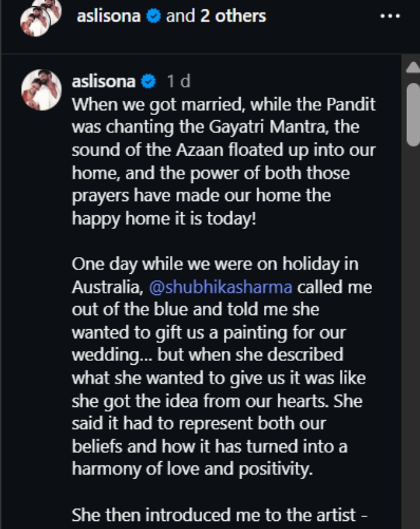
Task: Open the "2 others" collaborators list
Action: (x=233, y=16)
